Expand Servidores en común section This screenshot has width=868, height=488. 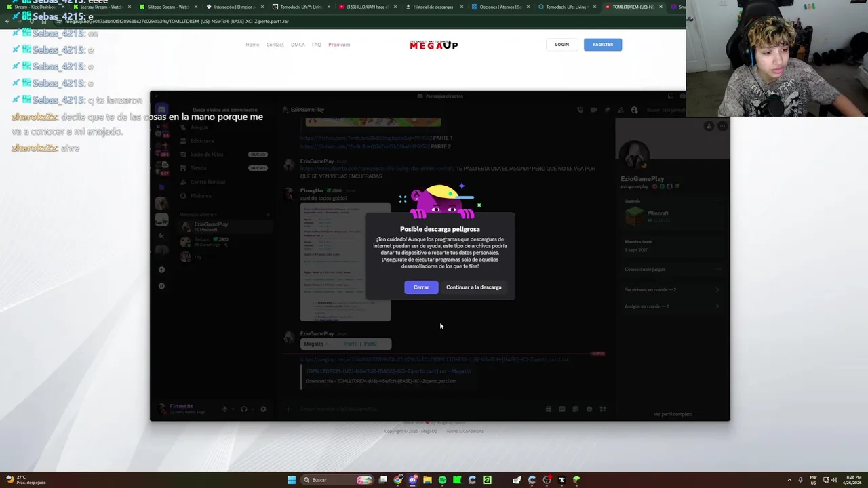click(672, 290)
